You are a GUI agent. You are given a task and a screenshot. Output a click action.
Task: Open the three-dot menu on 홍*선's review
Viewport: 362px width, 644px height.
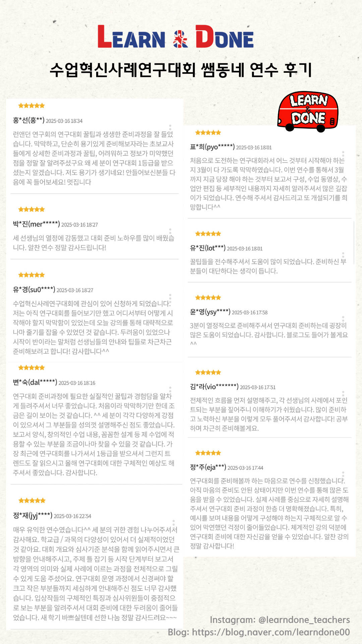[170, 127]
